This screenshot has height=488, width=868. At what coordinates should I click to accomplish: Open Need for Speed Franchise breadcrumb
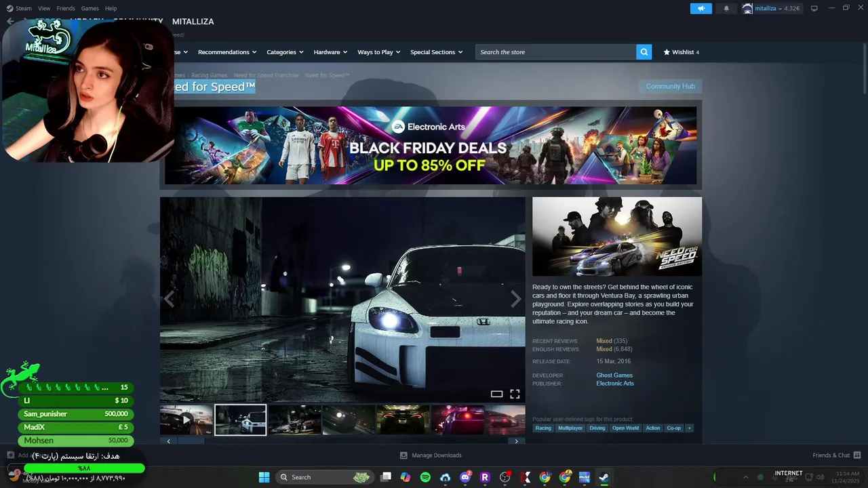[266, 75]
